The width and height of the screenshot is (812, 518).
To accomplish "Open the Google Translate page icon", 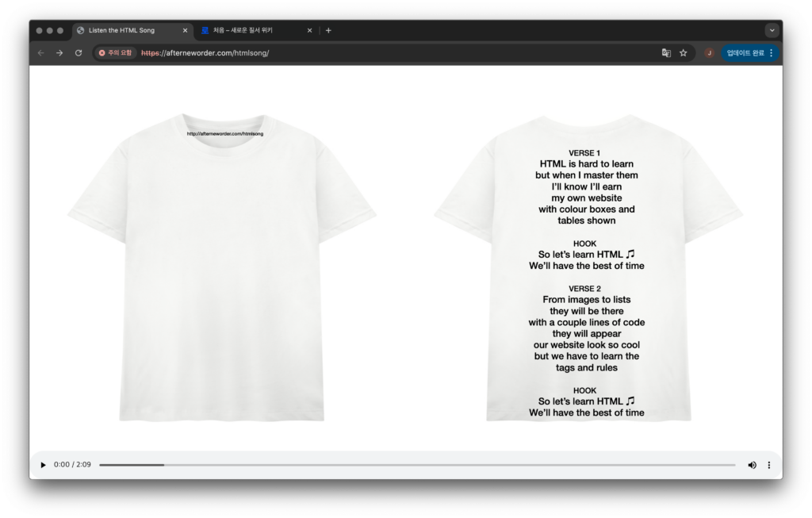I will coord(666,53).
